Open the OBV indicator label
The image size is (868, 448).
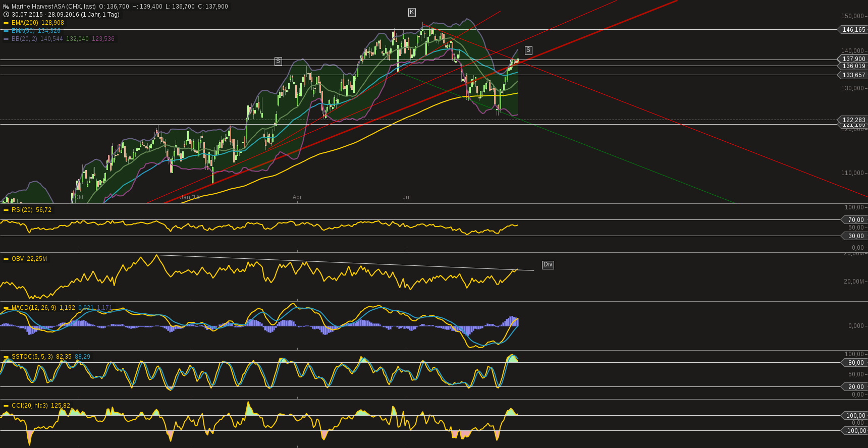coord(18,259)
